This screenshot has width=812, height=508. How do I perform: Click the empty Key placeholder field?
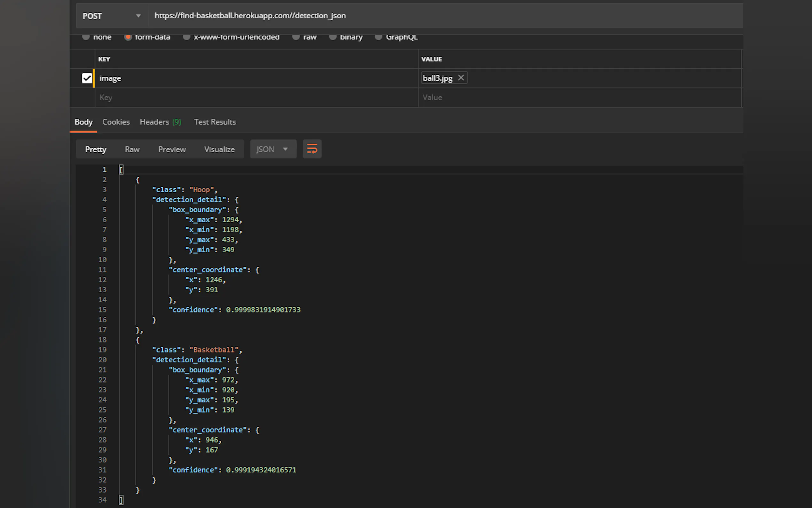click(x=256, y=98)
